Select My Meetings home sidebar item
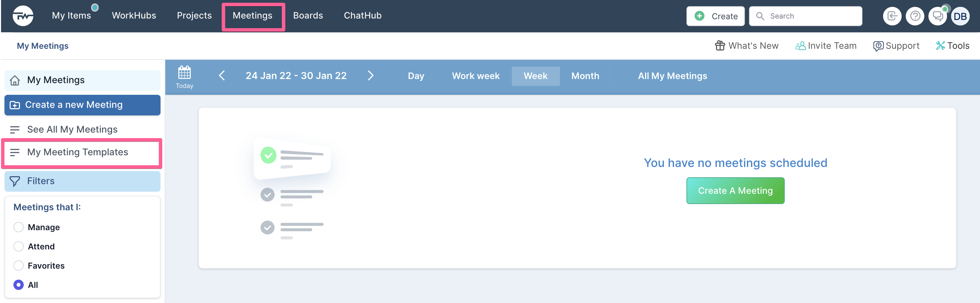980x303 pixels. pos(82,80)
